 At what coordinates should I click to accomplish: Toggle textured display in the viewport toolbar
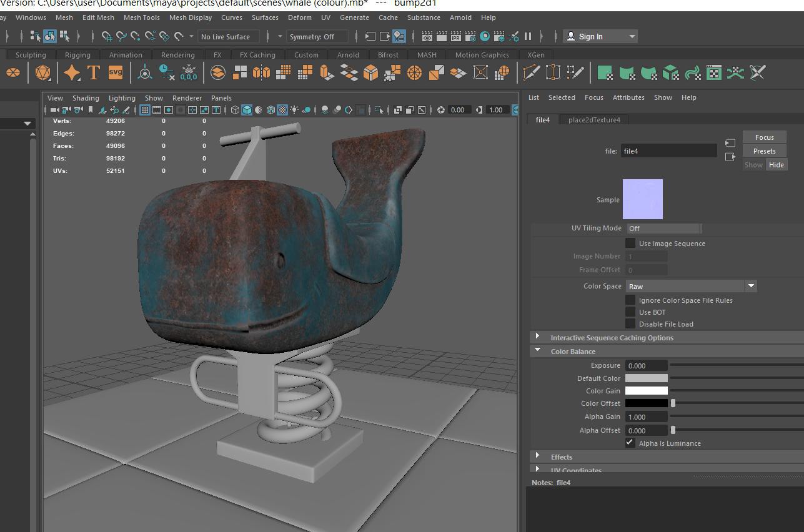[x=282, y=110]
